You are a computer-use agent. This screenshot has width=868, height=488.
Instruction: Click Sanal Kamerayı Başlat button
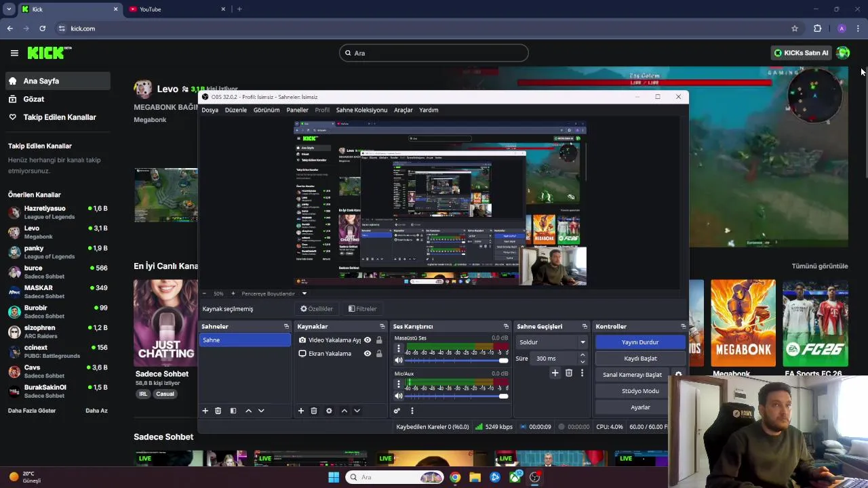click(632, 375)
